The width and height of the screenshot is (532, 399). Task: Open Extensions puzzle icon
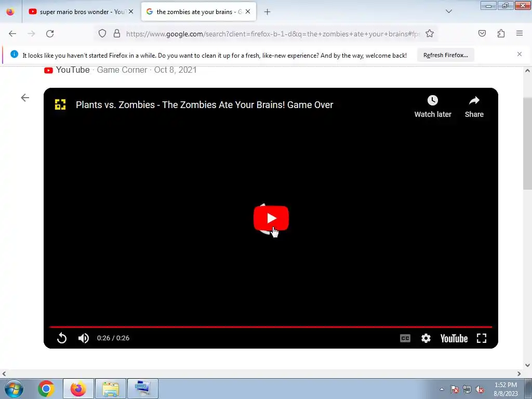pos(501,34)
